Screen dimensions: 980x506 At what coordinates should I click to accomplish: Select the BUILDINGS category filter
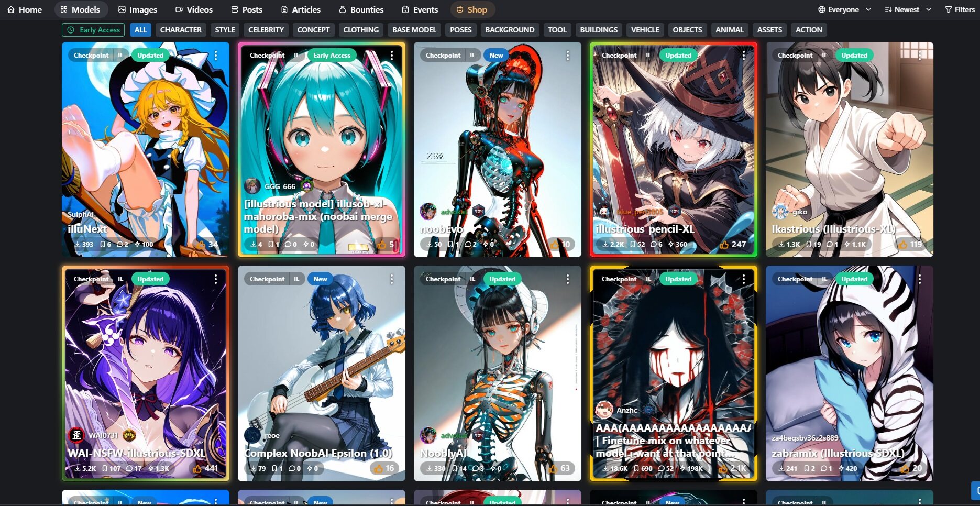599,30
